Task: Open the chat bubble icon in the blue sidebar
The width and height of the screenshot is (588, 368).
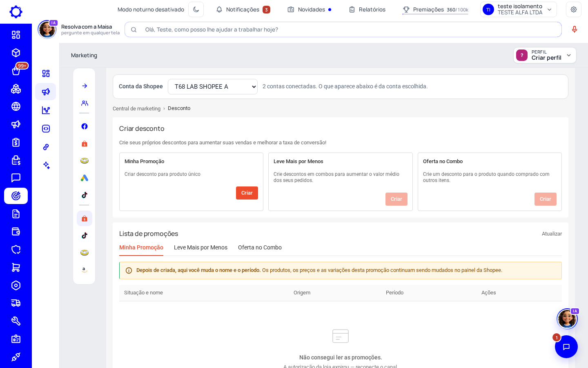Action: click(x=16, y=178)
